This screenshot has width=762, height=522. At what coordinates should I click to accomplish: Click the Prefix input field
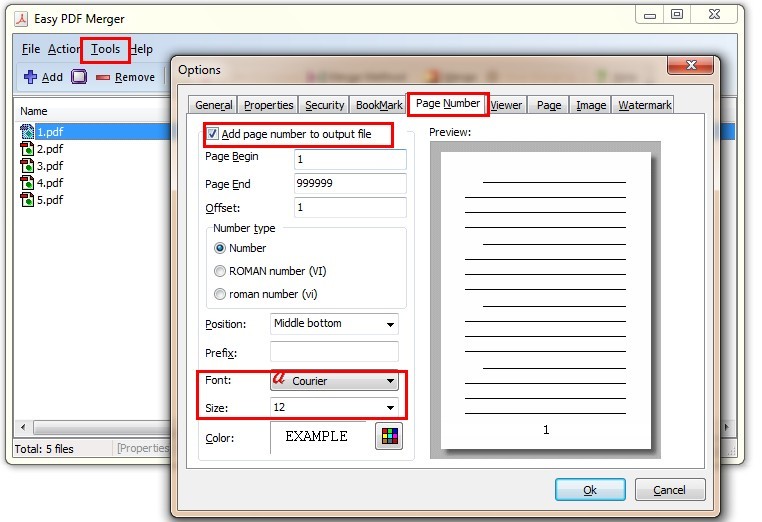pos(334,352)
